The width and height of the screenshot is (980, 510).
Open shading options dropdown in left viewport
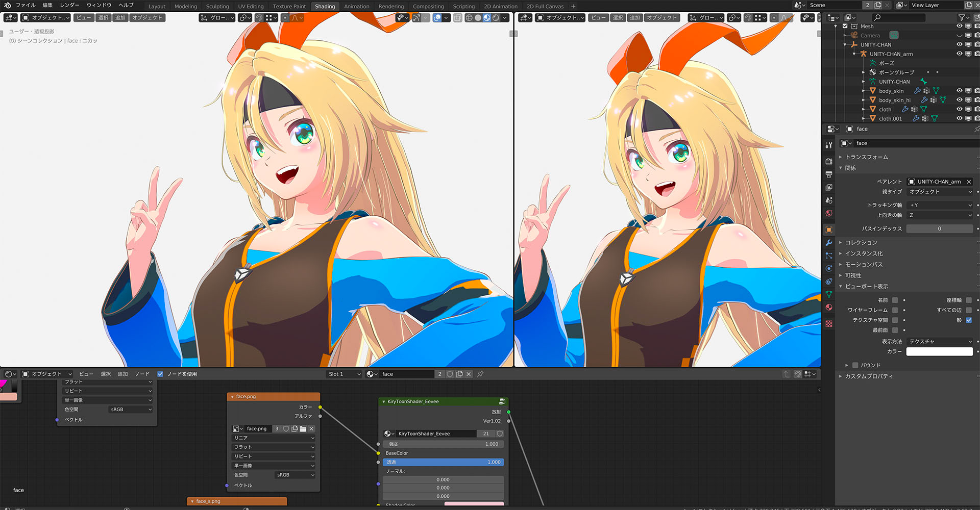[x=505, y=18]
